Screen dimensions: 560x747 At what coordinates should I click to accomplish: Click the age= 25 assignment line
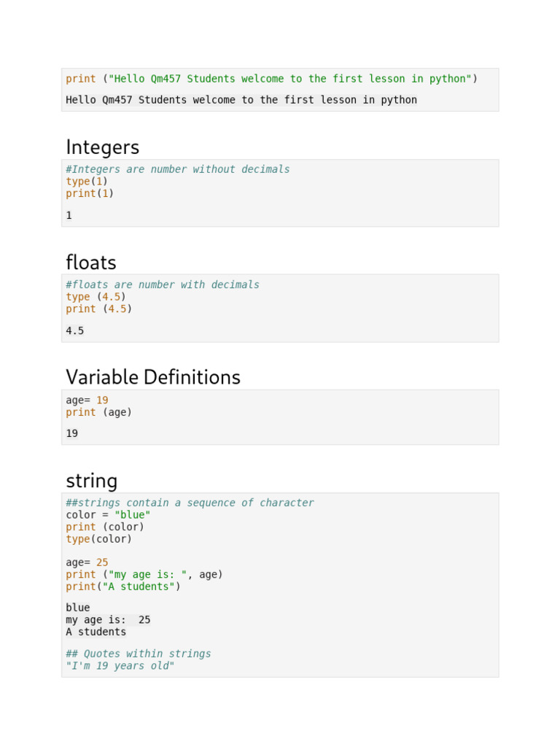(x=87, y=562)
